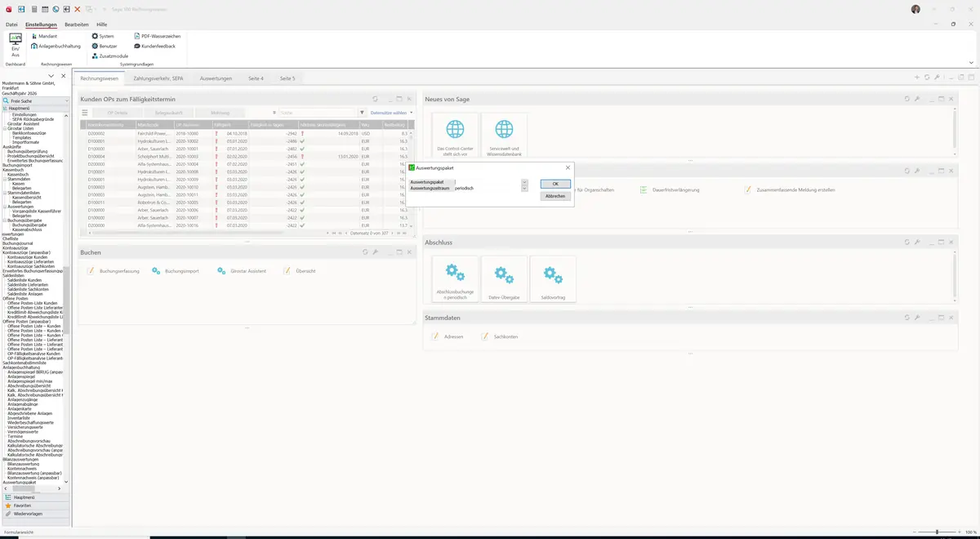Click the Auswertungspaket input field

[488, 182]
